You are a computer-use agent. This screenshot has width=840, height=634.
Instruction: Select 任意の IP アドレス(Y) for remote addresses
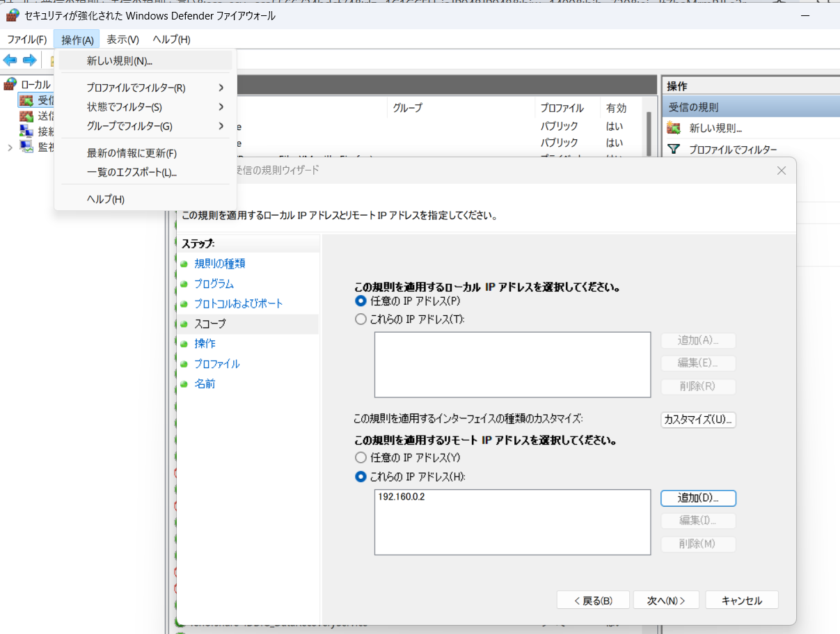coord(360,457)
